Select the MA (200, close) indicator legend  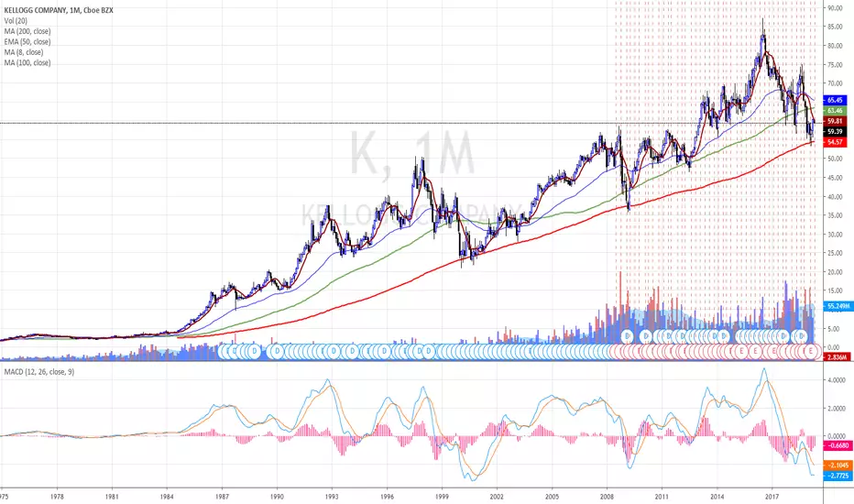click(x=27, y=31)
